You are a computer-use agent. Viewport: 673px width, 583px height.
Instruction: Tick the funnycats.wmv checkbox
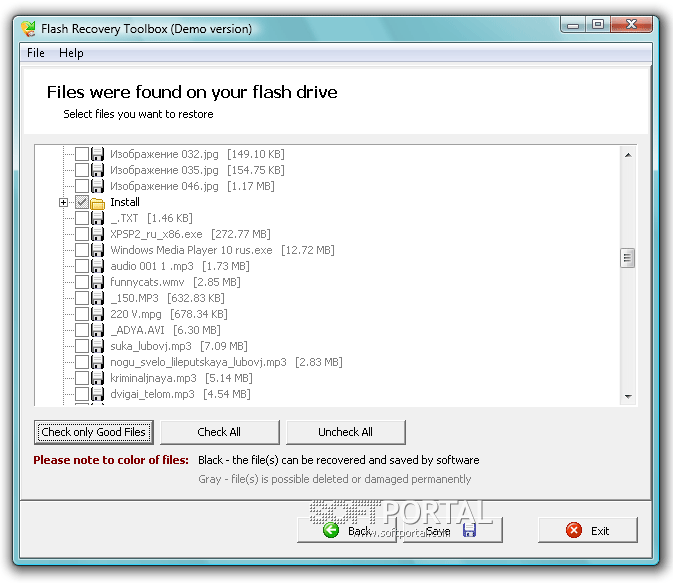pos(82,282)
